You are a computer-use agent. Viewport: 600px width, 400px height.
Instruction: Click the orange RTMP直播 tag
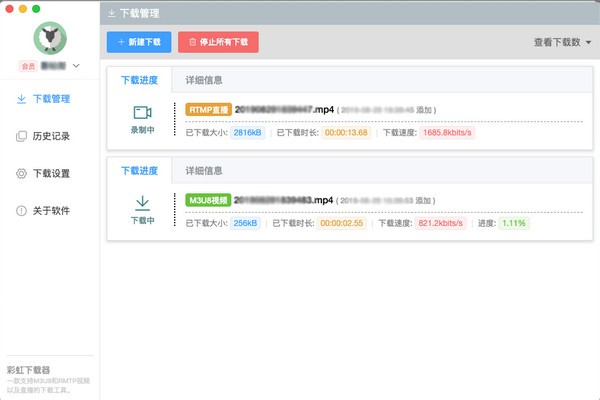coord(209,110)
